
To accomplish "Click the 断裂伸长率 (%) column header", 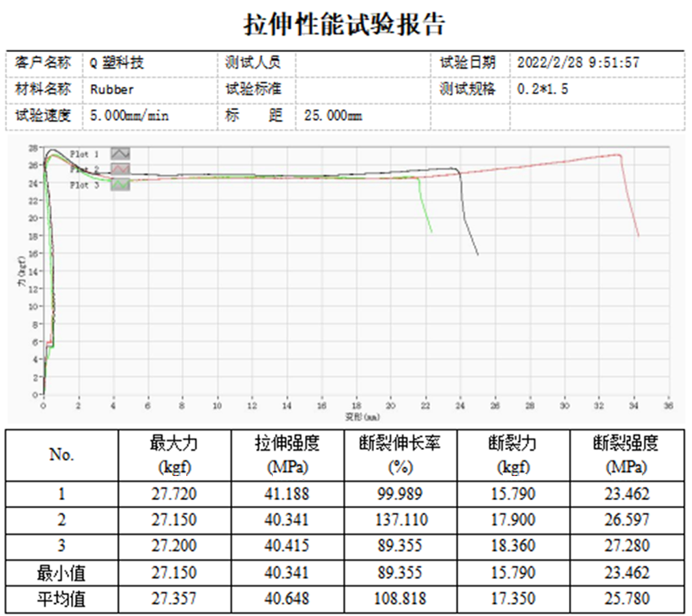I will 400,455.
